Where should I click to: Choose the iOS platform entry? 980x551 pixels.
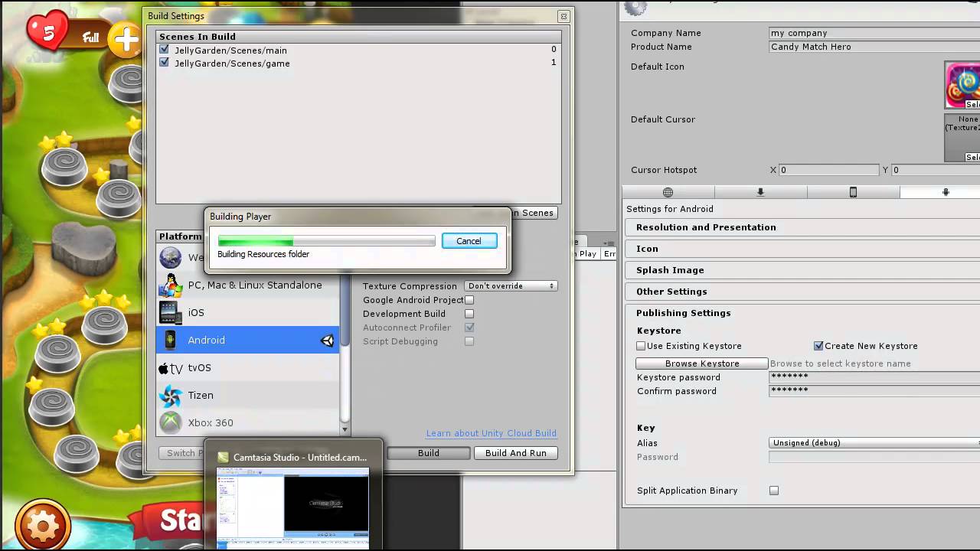tap(247, 312)
